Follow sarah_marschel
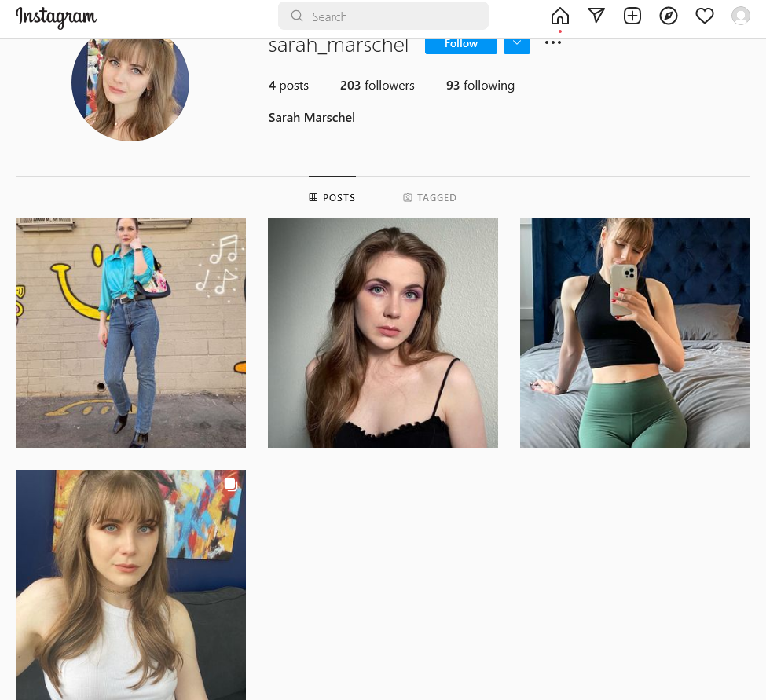 [x=460, y=44]
